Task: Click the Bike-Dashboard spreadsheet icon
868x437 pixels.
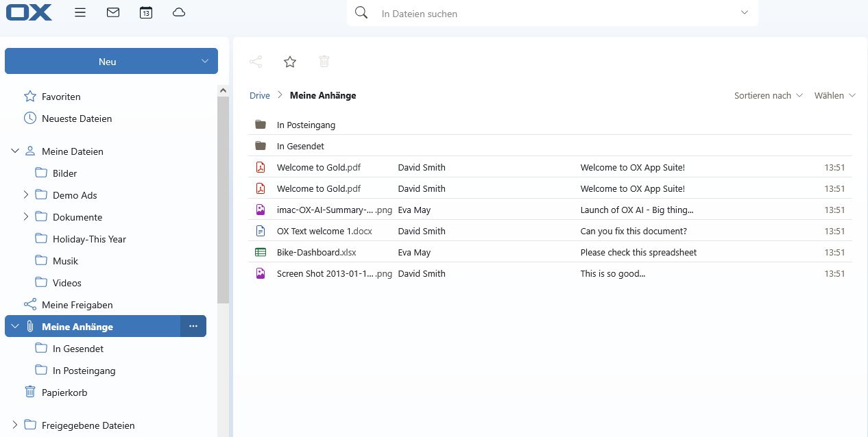Action: (x=261, y=252)
